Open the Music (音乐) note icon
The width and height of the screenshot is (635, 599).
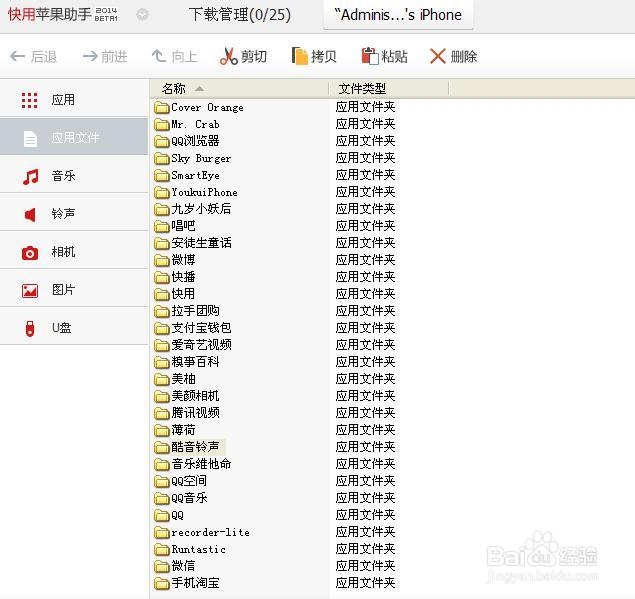pyautogui.click(x=30, y=177)
